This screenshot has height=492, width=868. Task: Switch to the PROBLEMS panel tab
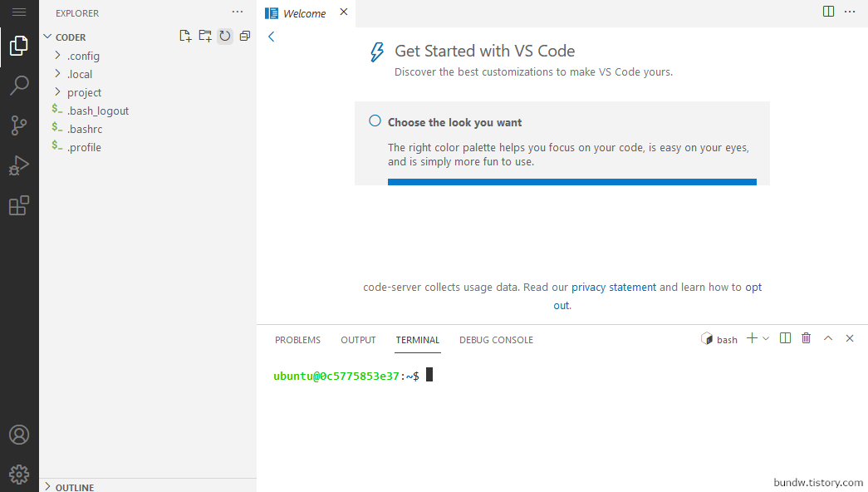click(298, 340)
